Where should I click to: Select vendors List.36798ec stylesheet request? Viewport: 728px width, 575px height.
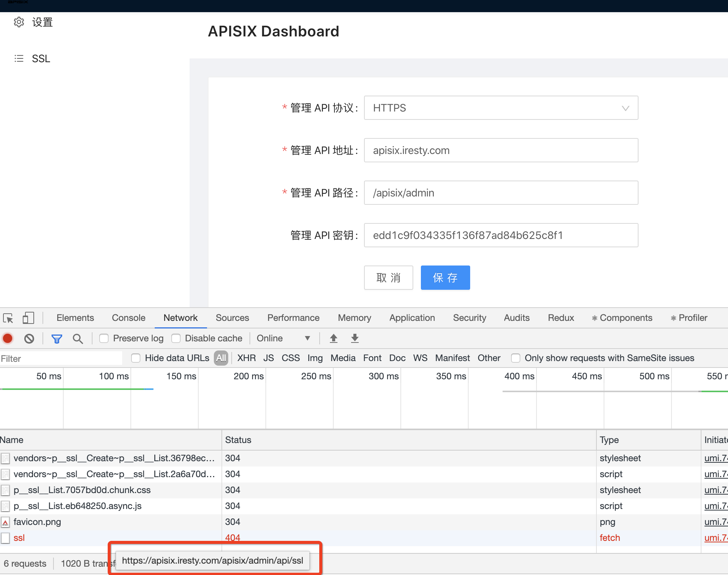point(364,458)
